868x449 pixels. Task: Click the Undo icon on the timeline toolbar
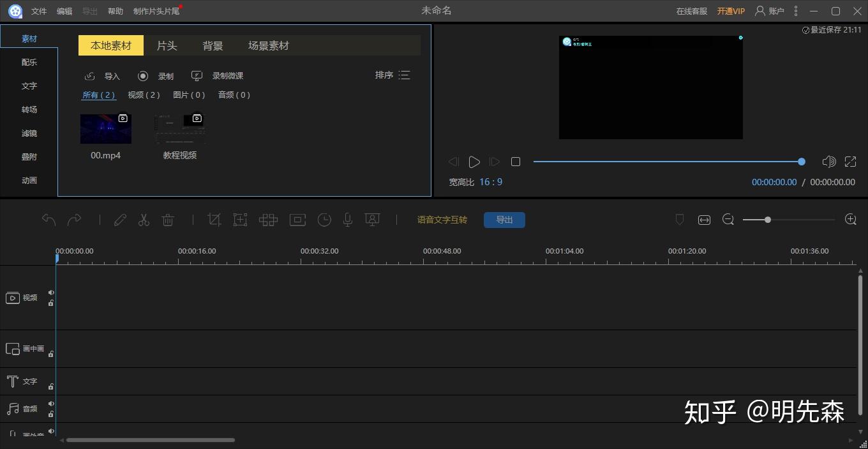[x=49, y=219]
